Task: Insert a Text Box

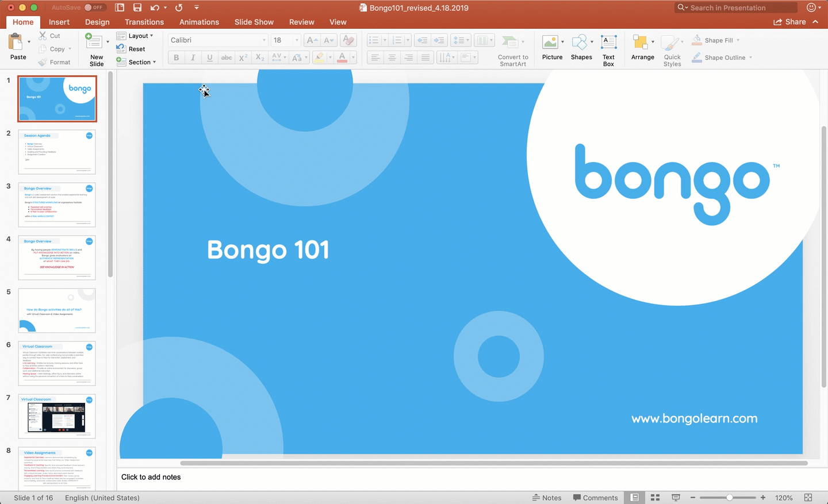Action: [608, 43]
